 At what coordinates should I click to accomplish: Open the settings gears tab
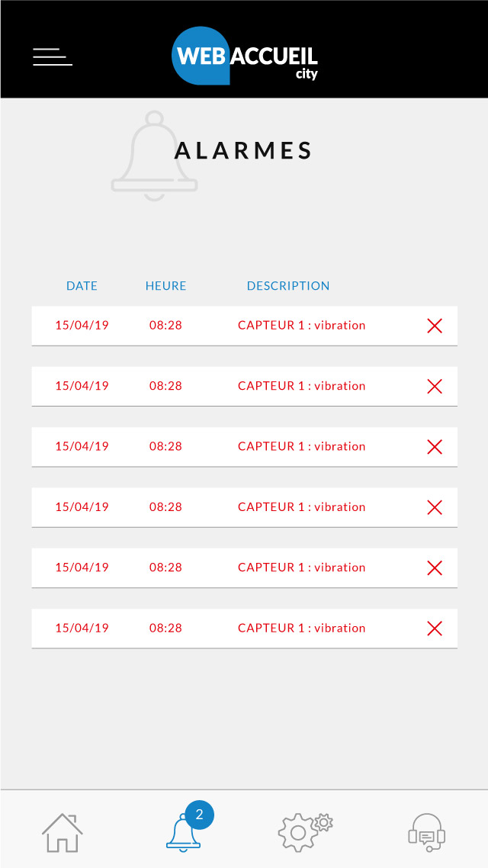(x=304, y=832)
